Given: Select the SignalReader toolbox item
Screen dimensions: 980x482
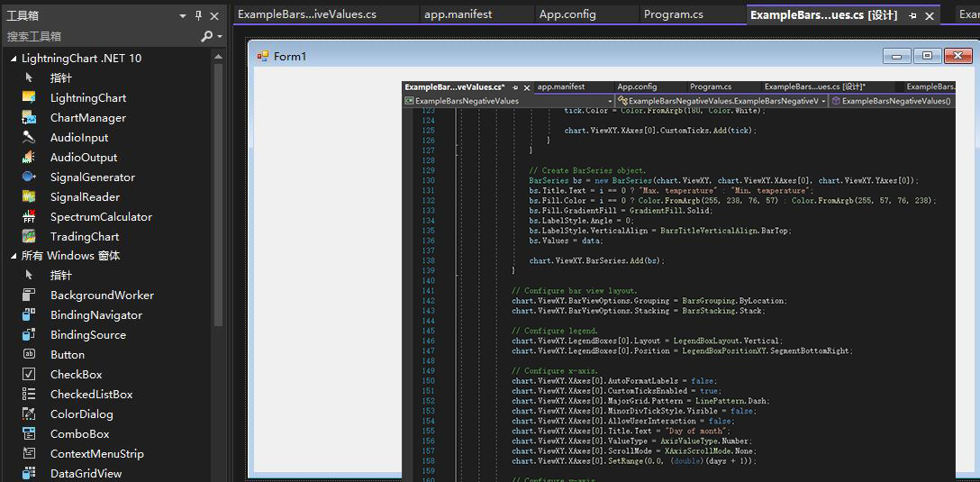Looking at the screenshot, I should click(x=85, y=197).
